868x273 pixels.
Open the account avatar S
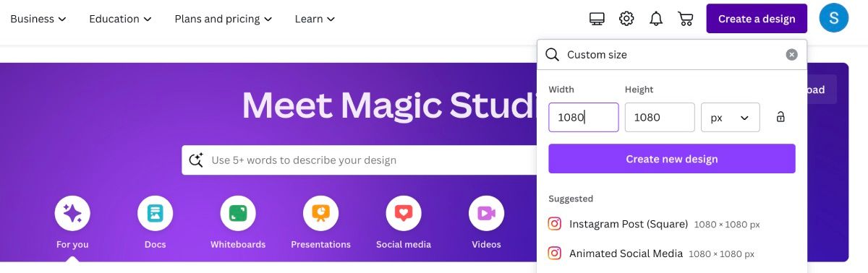tap(834, 18)
